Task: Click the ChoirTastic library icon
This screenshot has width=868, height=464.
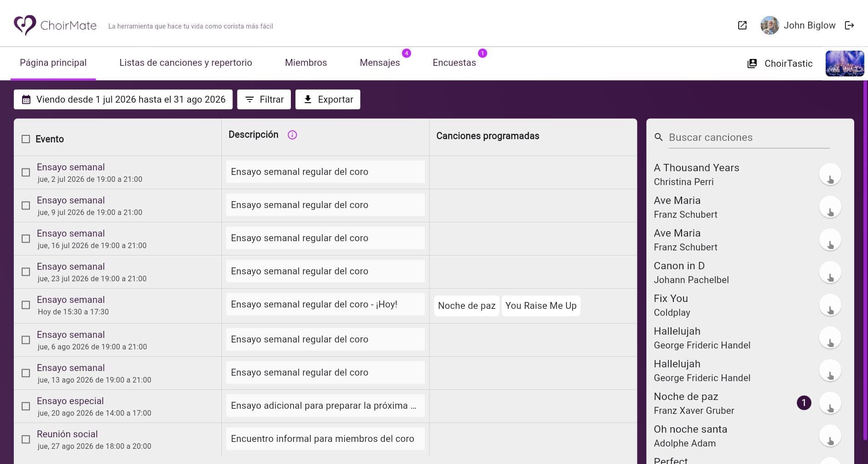Action: pyautogui.click(x=752, y=64)
